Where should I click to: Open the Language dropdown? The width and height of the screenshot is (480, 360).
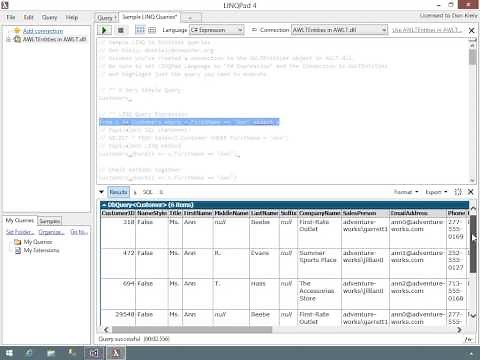coord(217,30)
